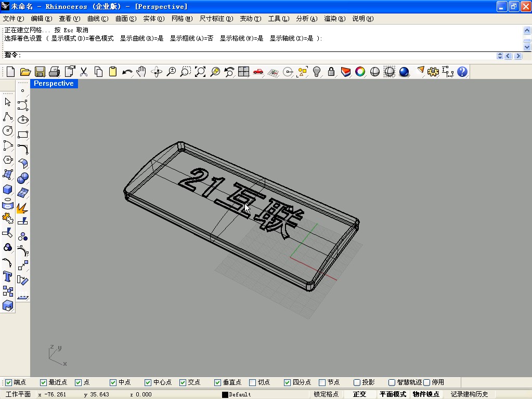Click the lock objects padlock icon
532x399 pixels.
pyautogui.click(x=331, y=72)
